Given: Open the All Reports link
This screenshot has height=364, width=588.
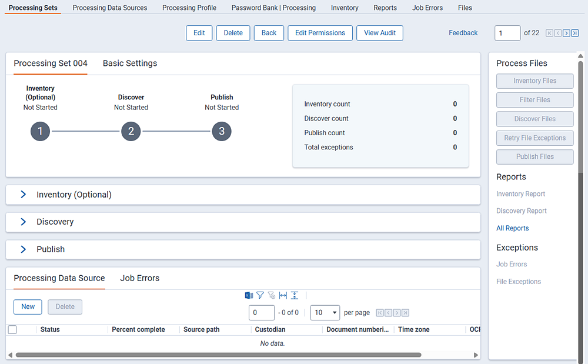Looking at the screenshot, I should tap(512, 228).
